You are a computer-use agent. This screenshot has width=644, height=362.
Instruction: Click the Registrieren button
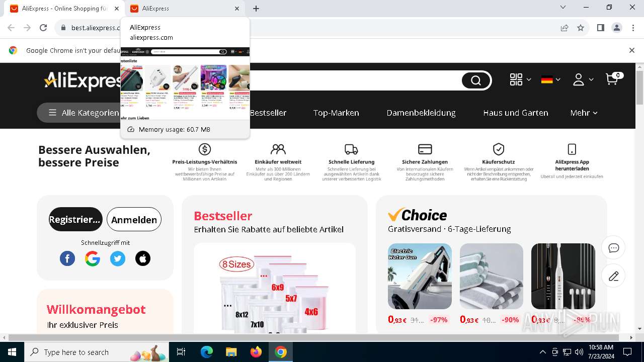[x=75, y=219]
